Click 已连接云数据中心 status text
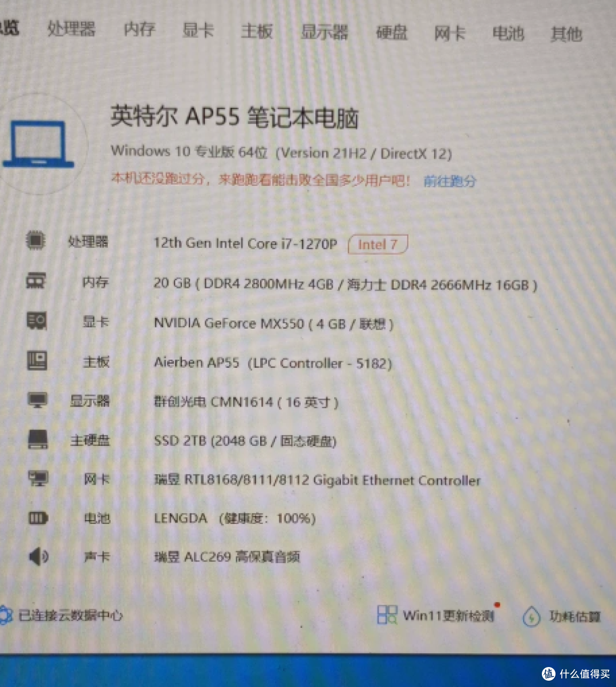This screenshot has width=616, height=687. coord(71,615)
